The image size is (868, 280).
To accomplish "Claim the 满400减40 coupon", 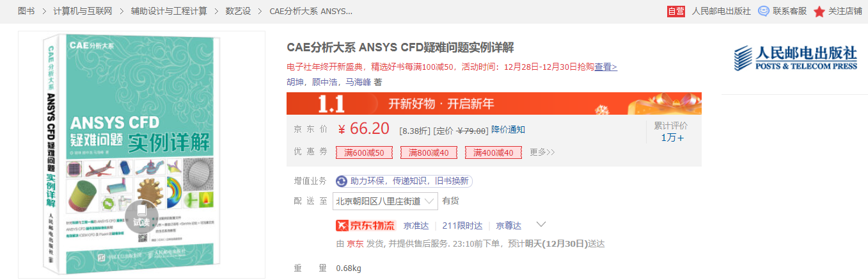I will click(x=493, y=152).
